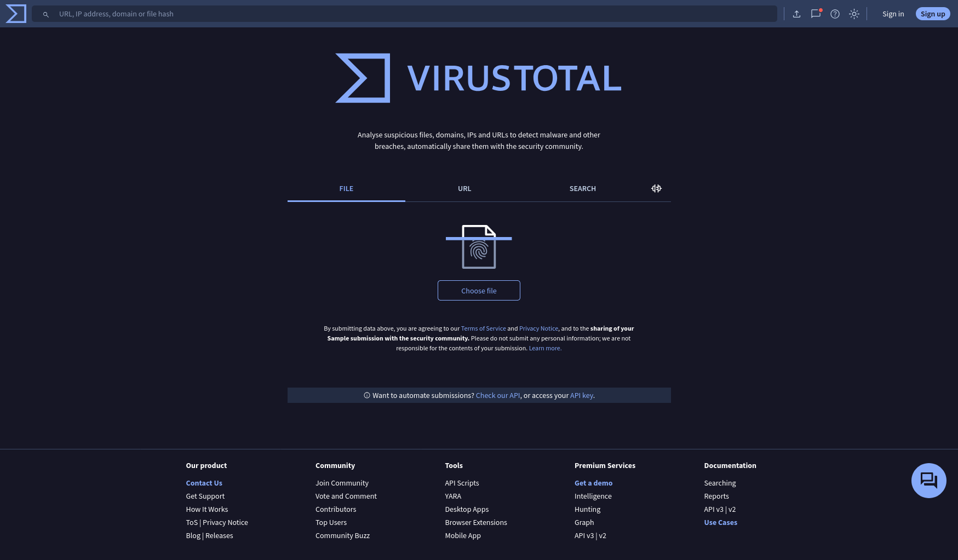Viewport: 958px width, 560px height.
Task: Open Contributors link
Action: click(336, 509)
